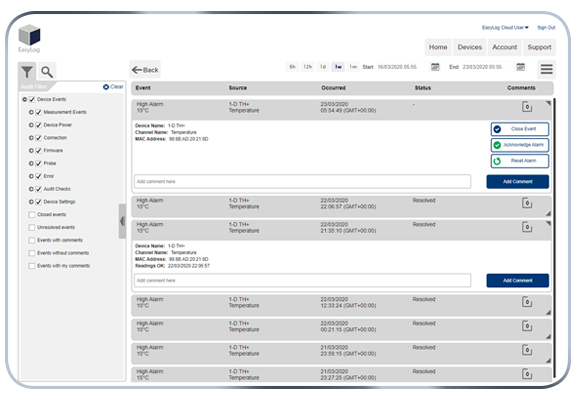
Task: Toggle the Device Power checkbox
Action: click(39, 125)
